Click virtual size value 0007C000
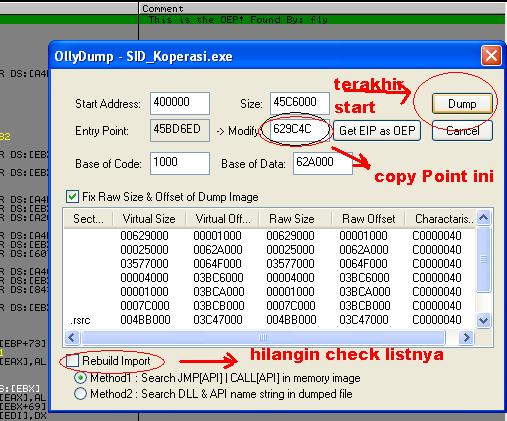507x421 pixels. [144, 306]
